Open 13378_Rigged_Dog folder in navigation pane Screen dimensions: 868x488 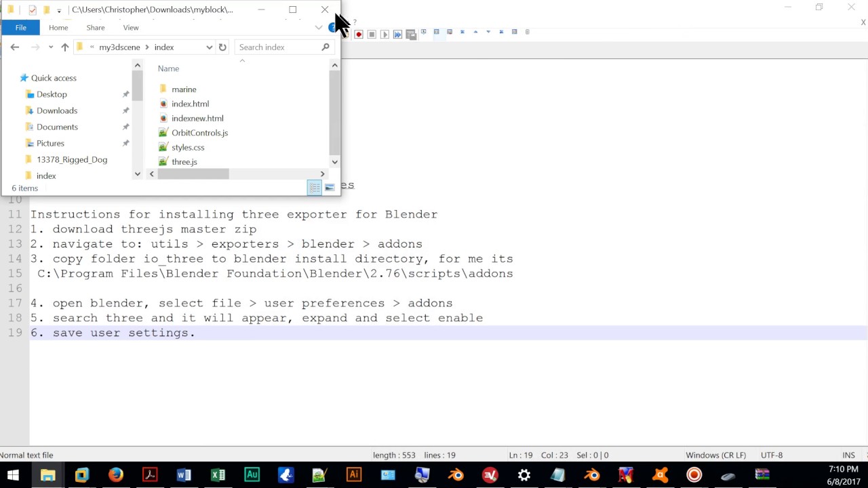coord(72,159)
